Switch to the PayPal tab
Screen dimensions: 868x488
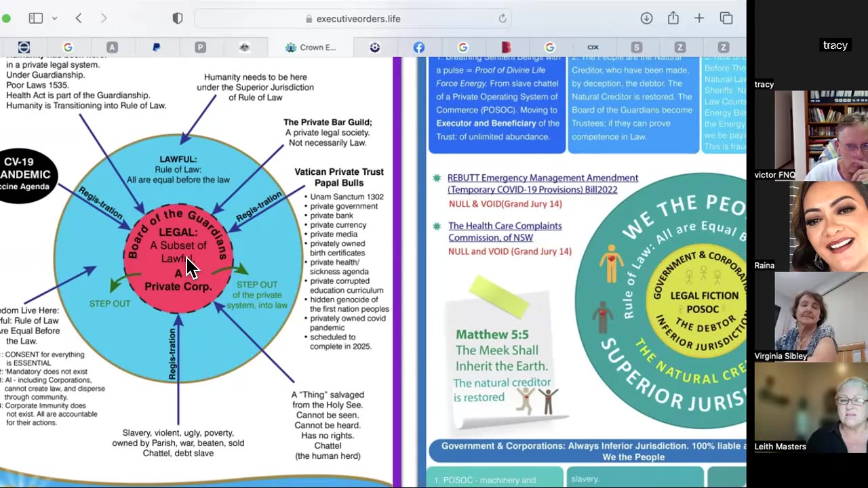tap(156, 47)
